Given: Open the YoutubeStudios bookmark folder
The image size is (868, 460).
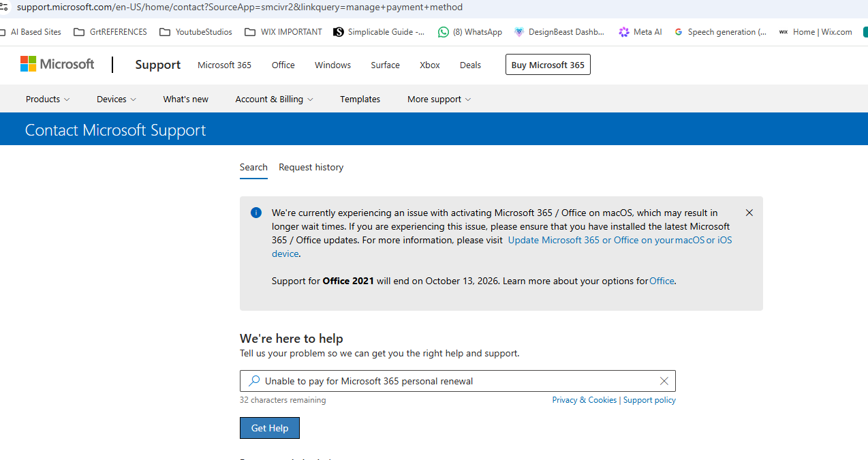Looking at the screenshot, I should [x=196, y=32].
